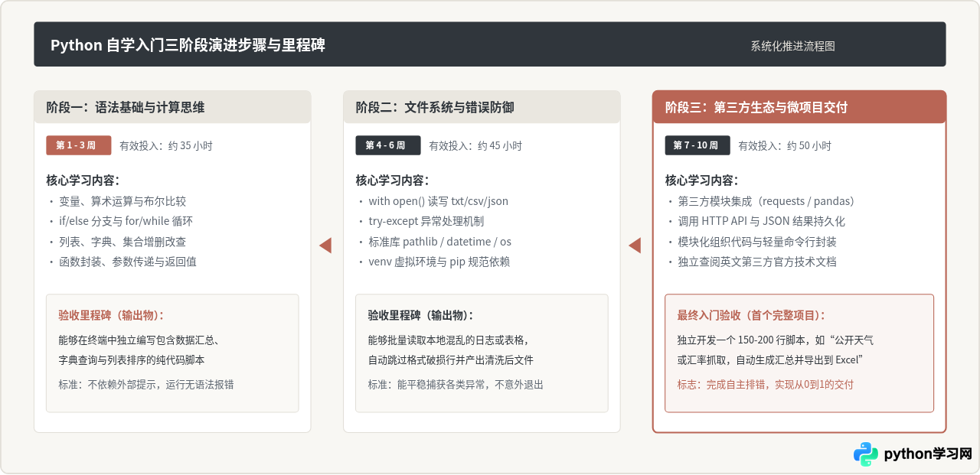
Task: Select 第三方模块集成（requests / pandas）item
Action: tap(766, 201)
